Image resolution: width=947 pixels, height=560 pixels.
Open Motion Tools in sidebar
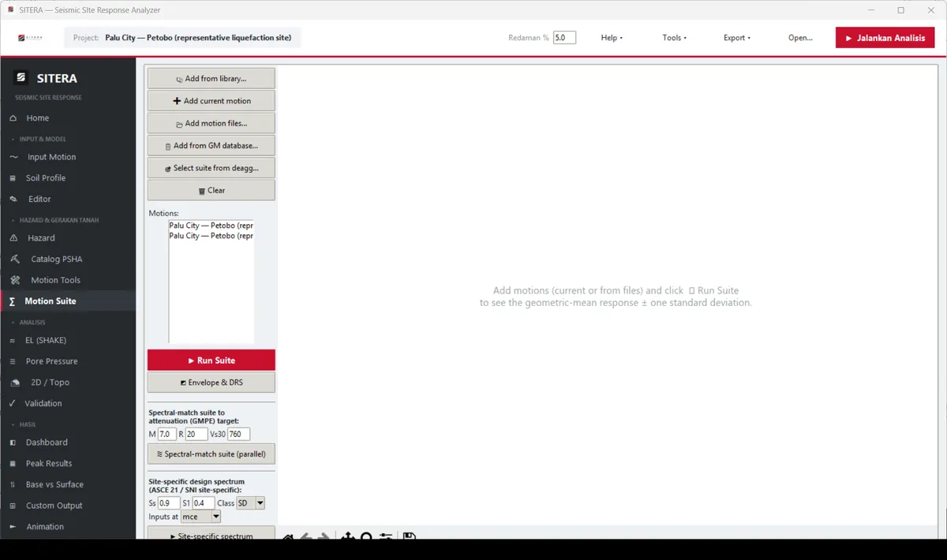coord(68,280)
